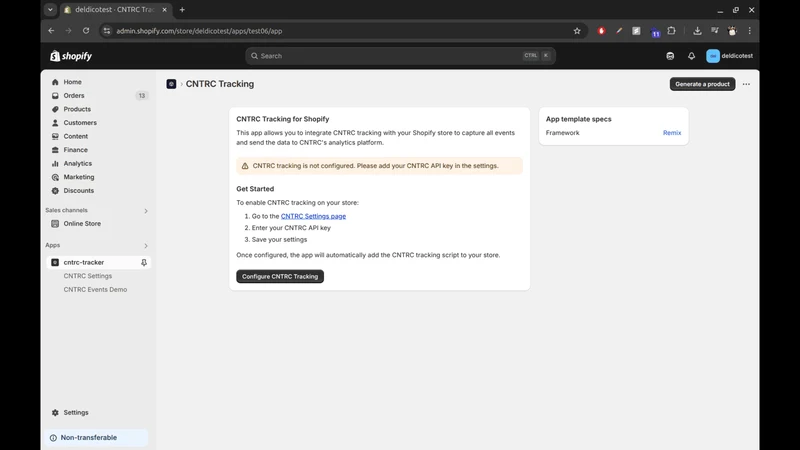Click the pen extension icon
This screenshot has height=450, width=800.
point(619,31)
